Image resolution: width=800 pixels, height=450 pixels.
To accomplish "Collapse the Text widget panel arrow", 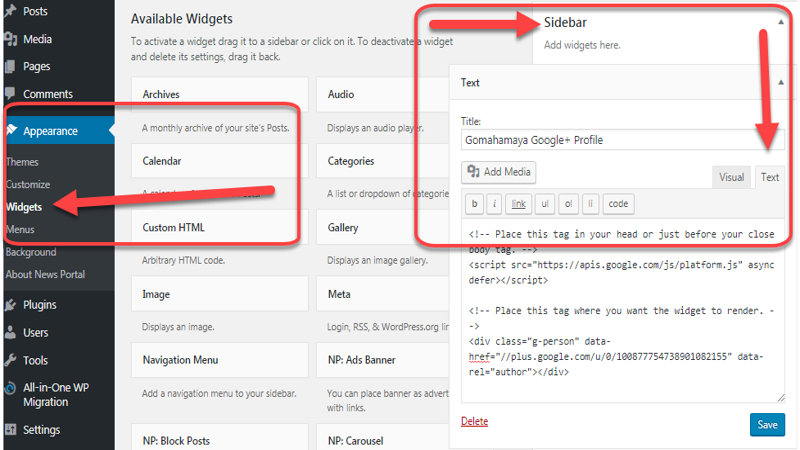I will pos(781,82).
